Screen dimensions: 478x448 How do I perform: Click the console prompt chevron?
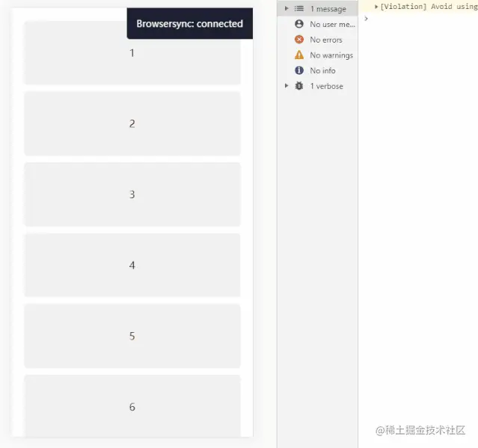click(366, 19)
